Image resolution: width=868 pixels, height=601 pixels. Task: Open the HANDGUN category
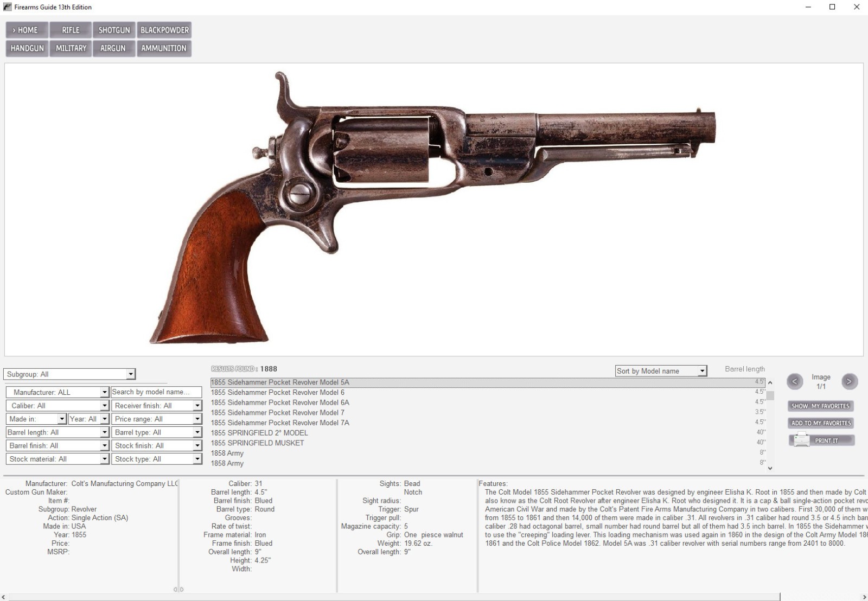[27, 48]
